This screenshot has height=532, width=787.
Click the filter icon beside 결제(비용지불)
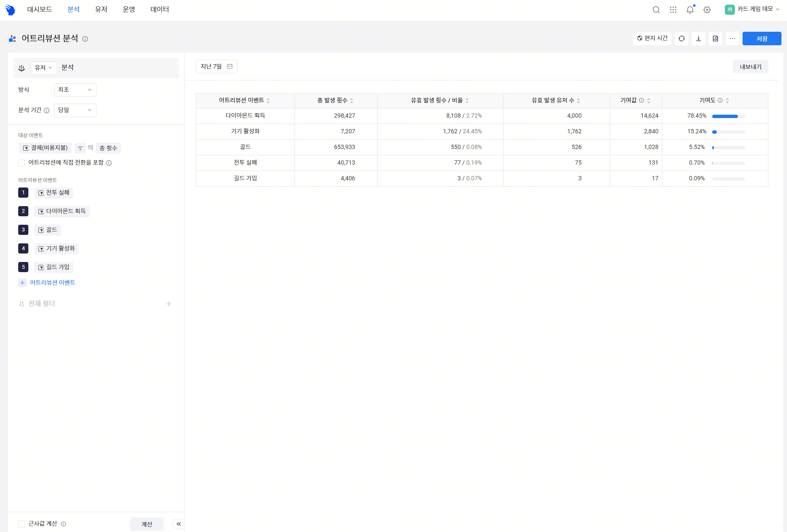click(80, 148)
